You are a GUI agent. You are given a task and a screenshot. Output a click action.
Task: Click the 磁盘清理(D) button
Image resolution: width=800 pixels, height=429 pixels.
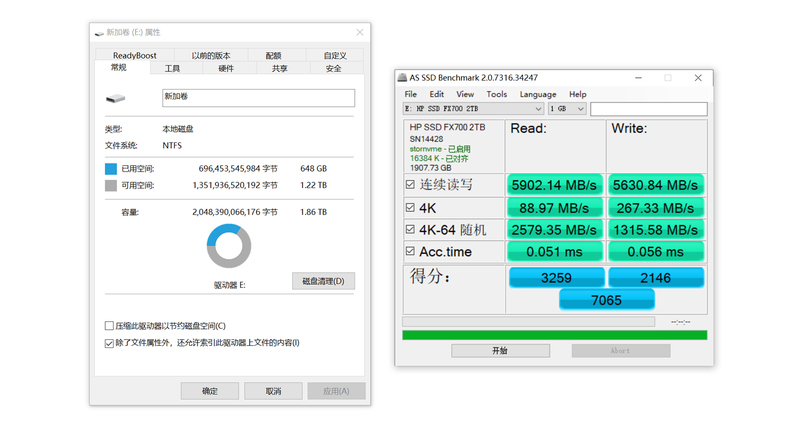click(323, 281)
